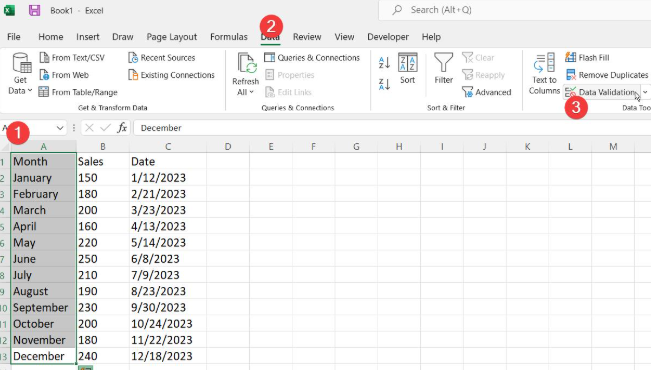653x370 pixels.
Task: Select column C header
Action: (168, 147)
